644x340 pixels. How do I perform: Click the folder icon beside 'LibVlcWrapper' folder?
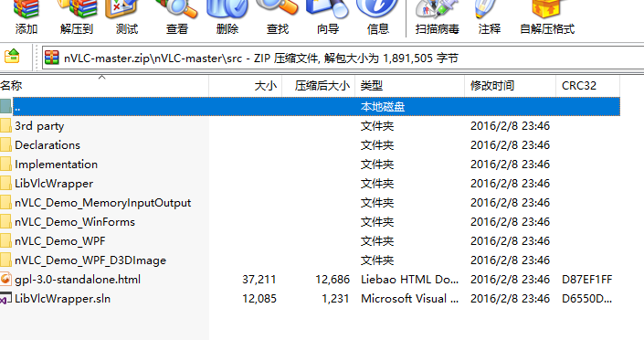coord(5,183)
